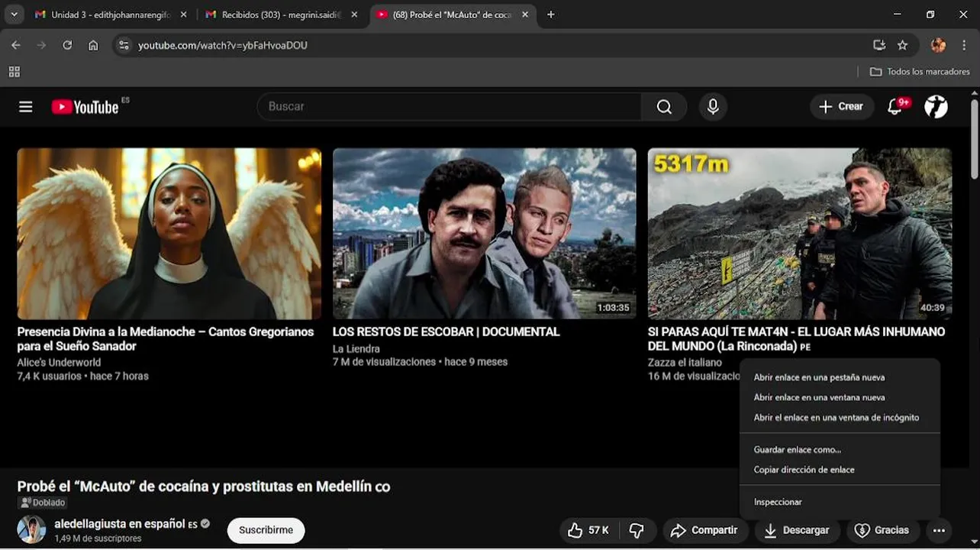Screen dimensions: 980x550
Task: Open aledellagiusta channel avatar
Action: click(x=31, y=529)
